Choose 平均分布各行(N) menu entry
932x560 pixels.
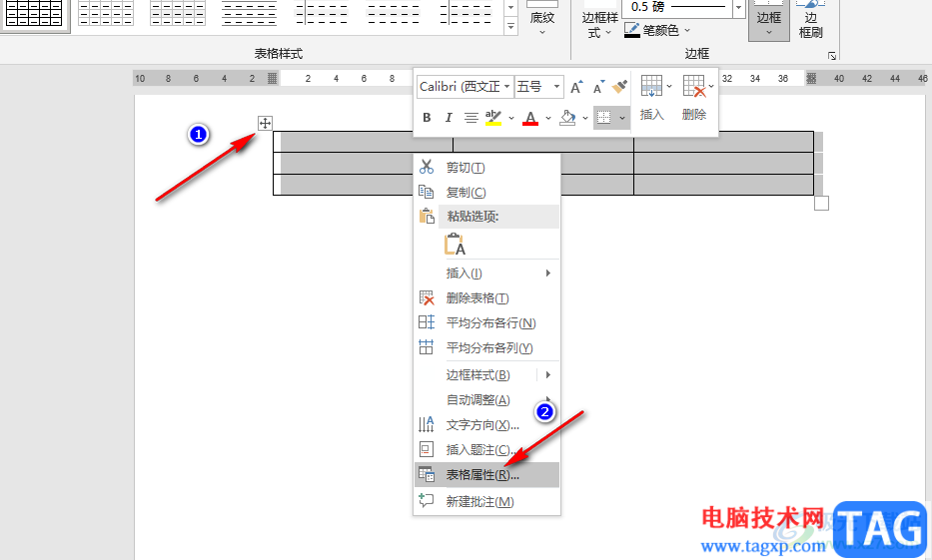point(486,323)
